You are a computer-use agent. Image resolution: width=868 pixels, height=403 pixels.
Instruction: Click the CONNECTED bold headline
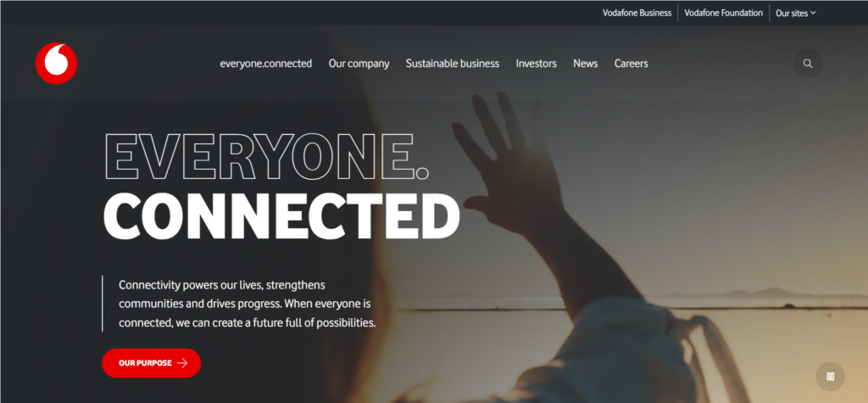(x=281, y=216)
